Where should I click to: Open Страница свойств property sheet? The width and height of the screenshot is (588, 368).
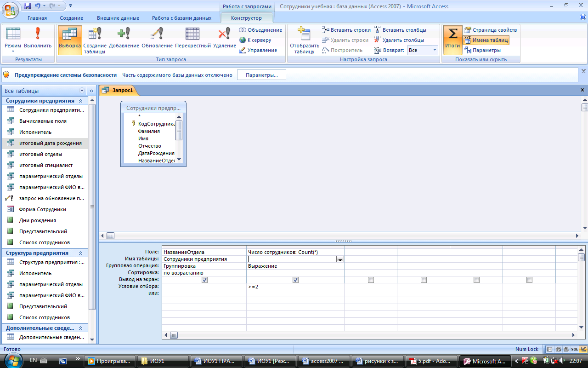(x=491, y=30)
